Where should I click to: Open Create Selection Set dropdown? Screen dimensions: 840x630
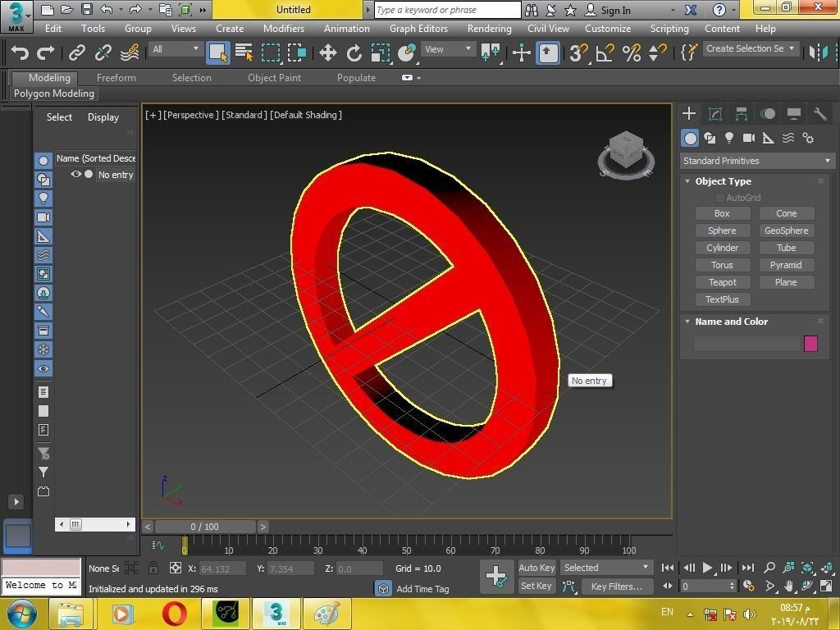pyautogui.click(x=751, y=48)
